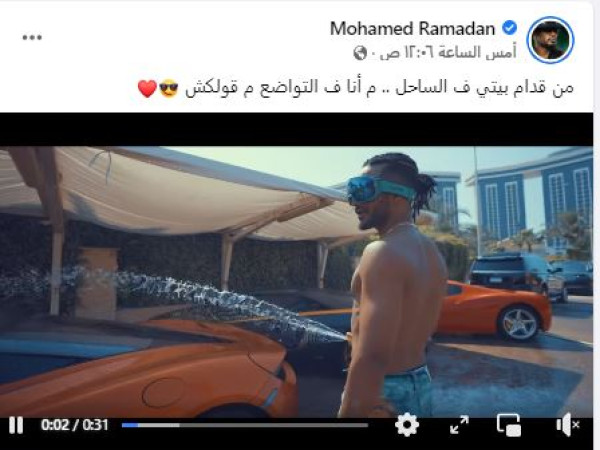Open the three-dot post options menu
Image resolution: width=600 pixels, height=450 pixels.
click(x=32, y=38)
